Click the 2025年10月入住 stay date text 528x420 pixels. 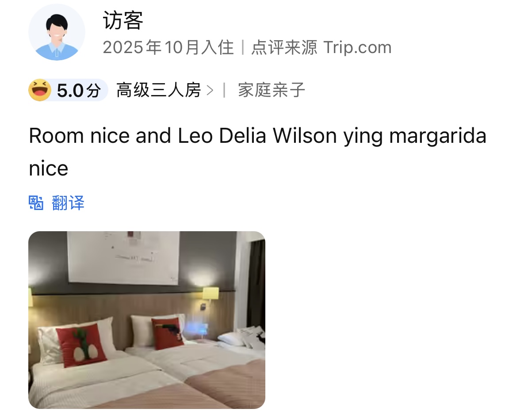point(168,47)
